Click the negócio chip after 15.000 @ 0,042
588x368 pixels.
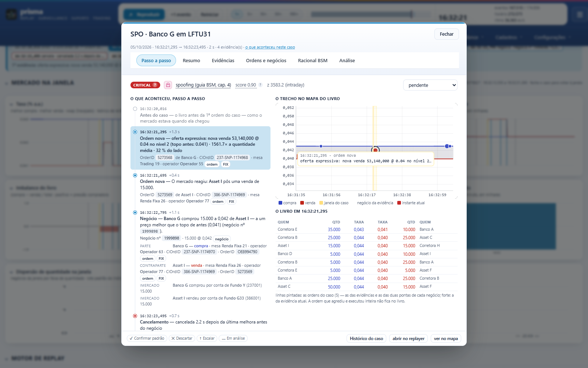pyautogui.click(x=222, y=239)
